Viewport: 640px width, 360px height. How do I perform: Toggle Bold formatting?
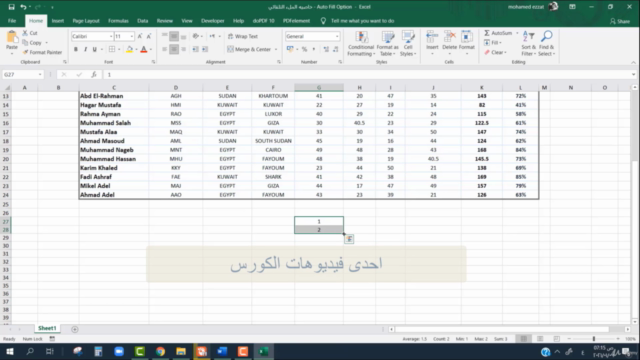click(76, 49)
